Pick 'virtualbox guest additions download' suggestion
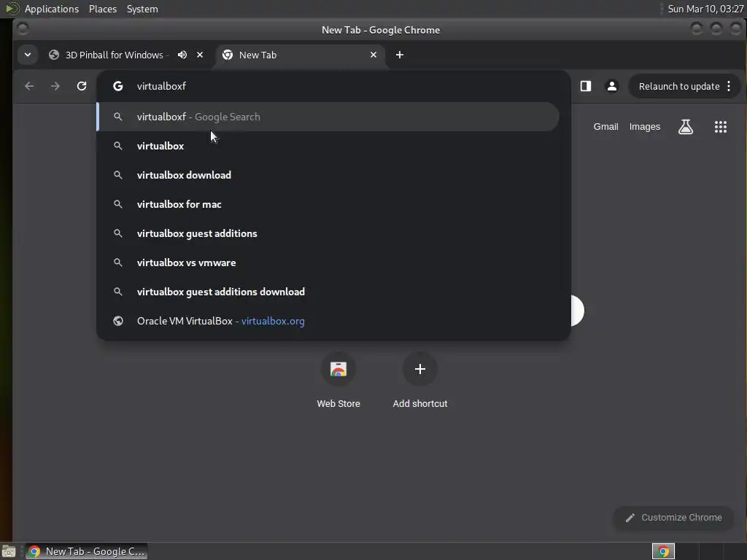Viewport: 747px width, 560px height. pos(328,292)
